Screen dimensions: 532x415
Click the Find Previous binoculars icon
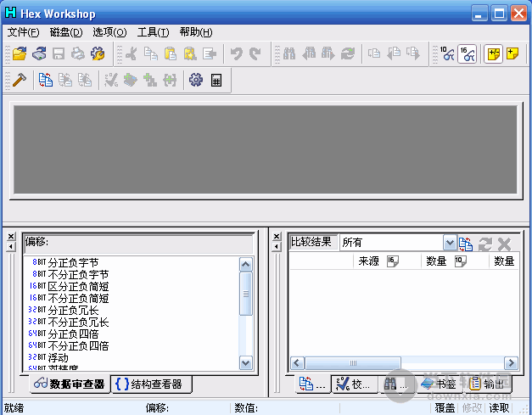pyautogui.click(x=309, y=53)
